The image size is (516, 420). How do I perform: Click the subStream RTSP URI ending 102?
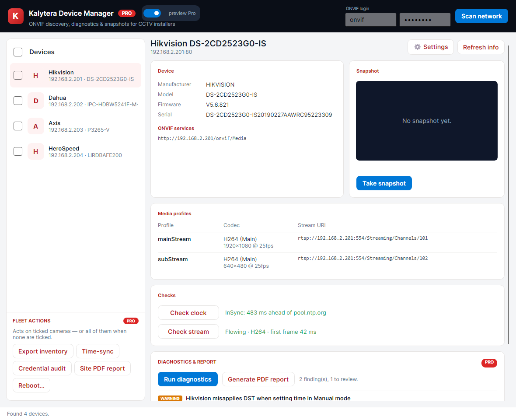click(363, 258)
